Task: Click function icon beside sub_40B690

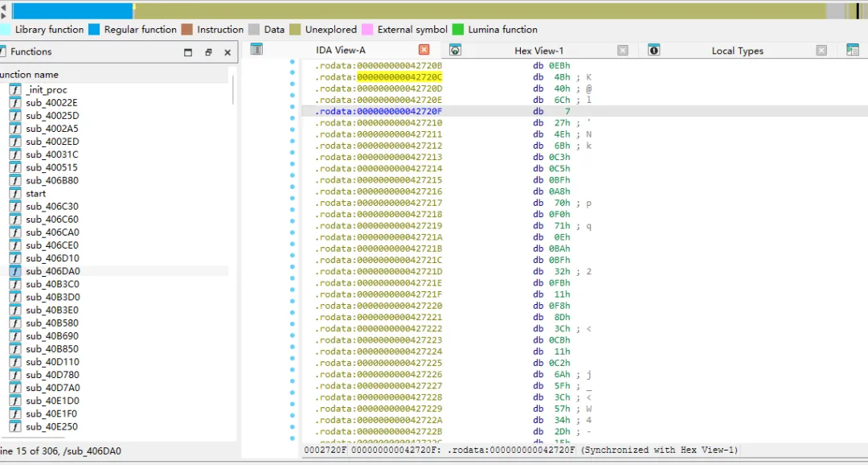Action: click(x=15, y=335)
